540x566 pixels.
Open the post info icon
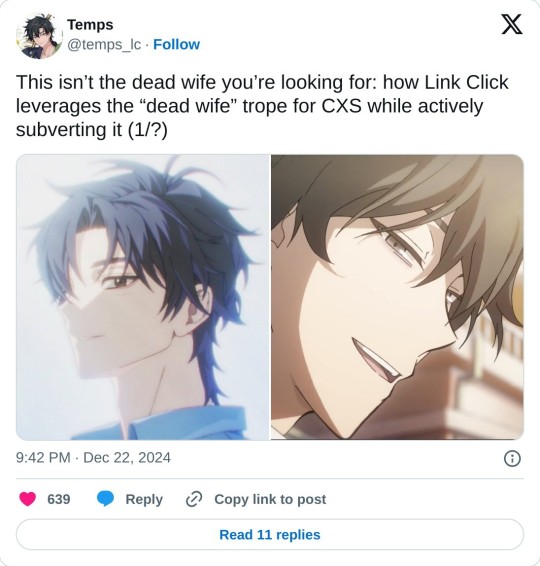(x=512, y=459)
